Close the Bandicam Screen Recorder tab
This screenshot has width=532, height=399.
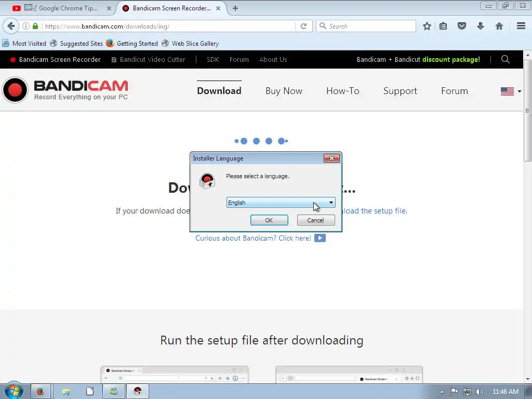(x=218, y=8)
